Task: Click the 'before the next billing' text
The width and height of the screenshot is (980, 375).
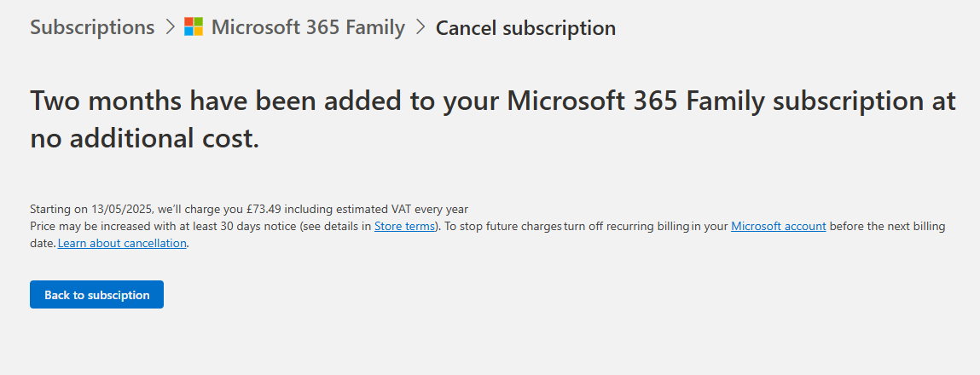Action: coord(888,226)
